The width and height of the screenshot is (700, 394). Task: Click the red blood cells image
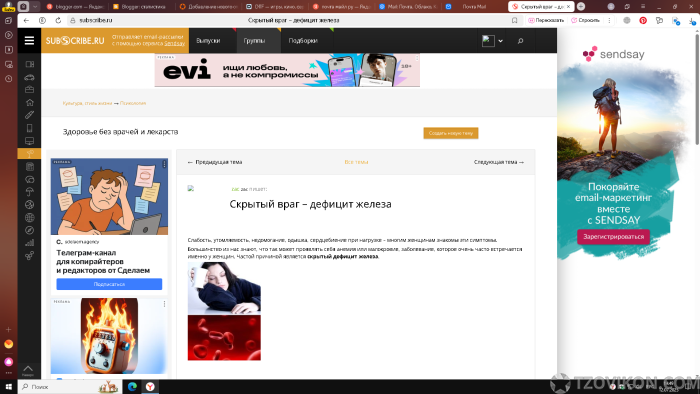[x=224, y=338]
